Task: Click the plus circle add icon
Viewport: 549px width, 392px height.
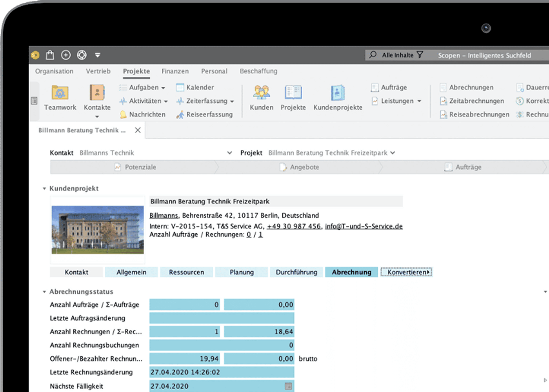Action: pyautogui.click(x=66, y=55)
